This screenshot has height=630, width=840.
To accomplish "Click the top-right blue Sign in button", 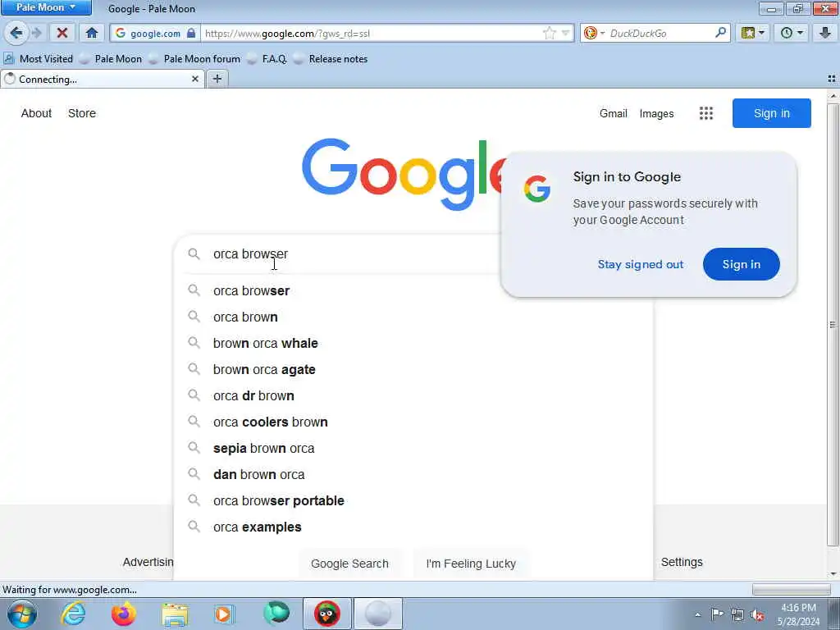I will pyautogui.click(x=771, y=113).
